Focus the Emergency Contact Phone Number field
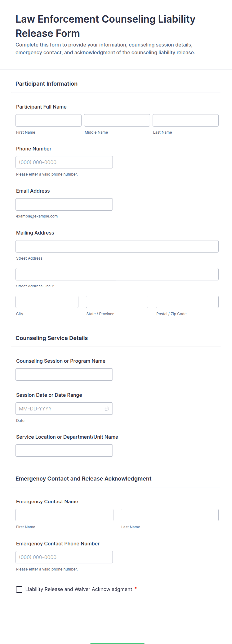Screen dimensions: 232x644 point(64,557)
